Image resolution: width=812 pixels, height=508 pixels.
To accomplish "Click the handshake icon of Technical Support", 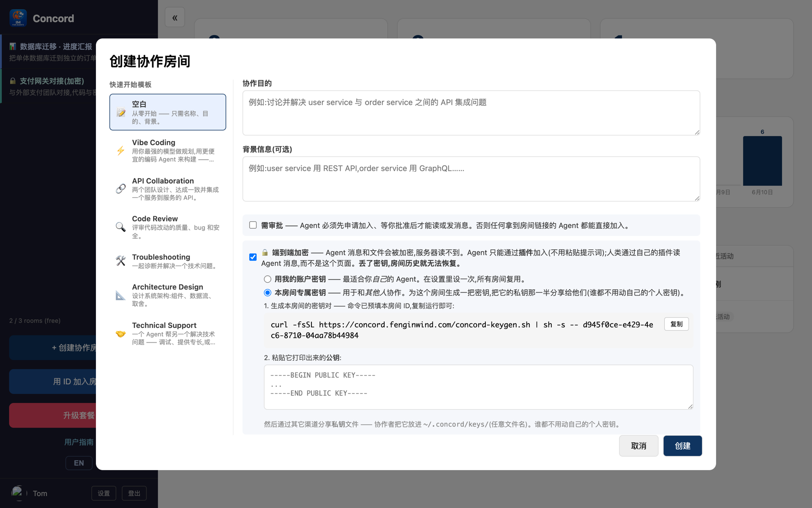I will [x=121, y=333].
